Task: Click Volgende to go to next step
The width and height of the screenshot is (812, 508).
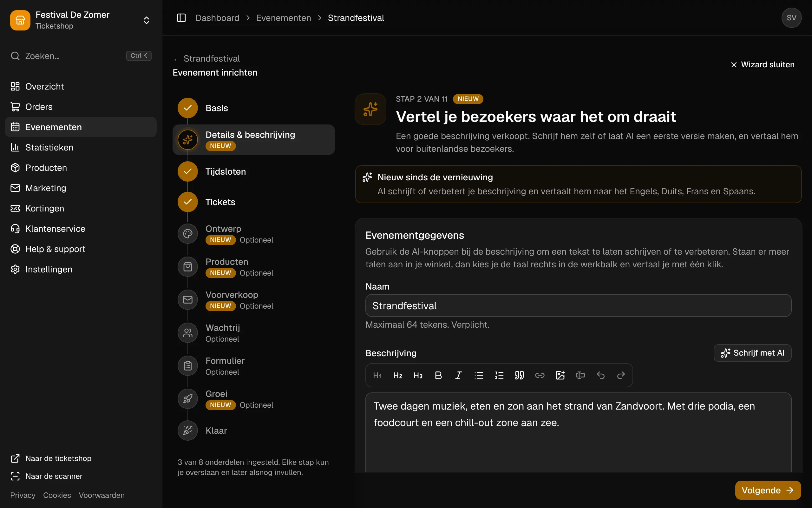Action: (768, 490)
